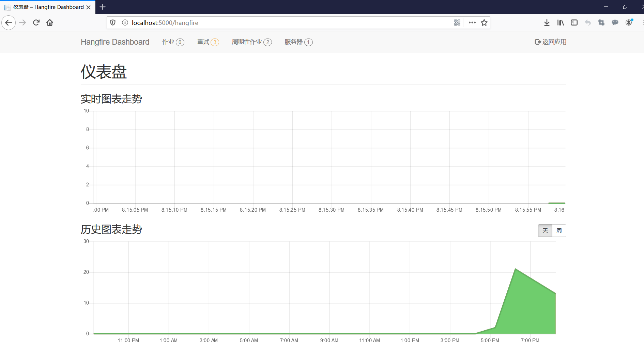Open the 作业 jobs menu
Viewport: 644px width, 348px height.
point(173,42)
